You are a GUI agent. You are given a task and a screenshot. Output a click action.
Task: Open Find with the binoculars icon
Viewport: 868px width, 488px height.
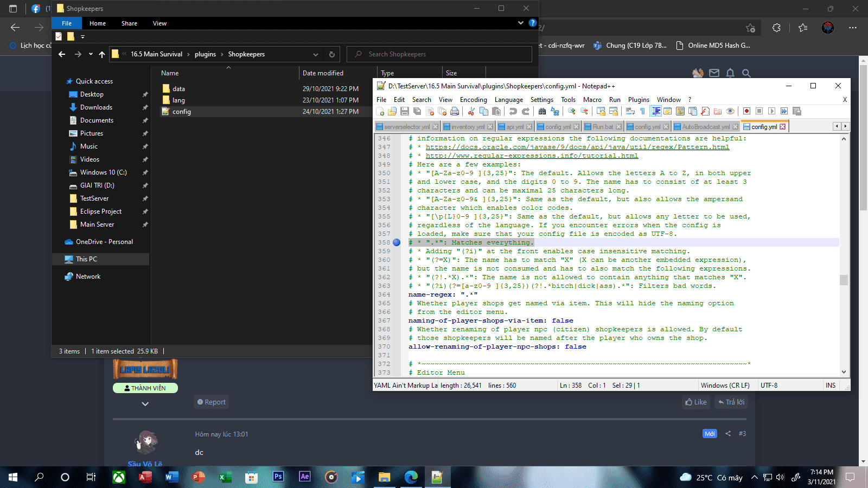pyautogui.click(x=542, y=111)
